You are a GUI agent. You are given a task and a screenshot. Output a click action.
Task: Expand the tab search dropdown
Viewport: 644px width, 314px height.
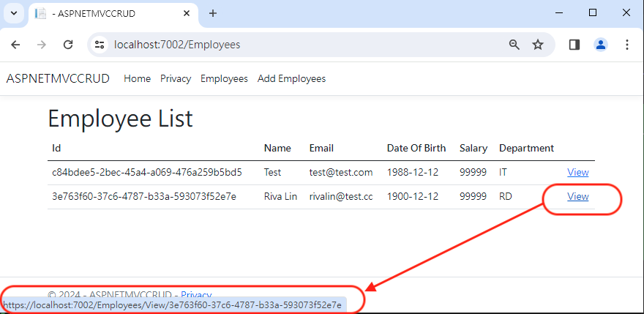13,13
